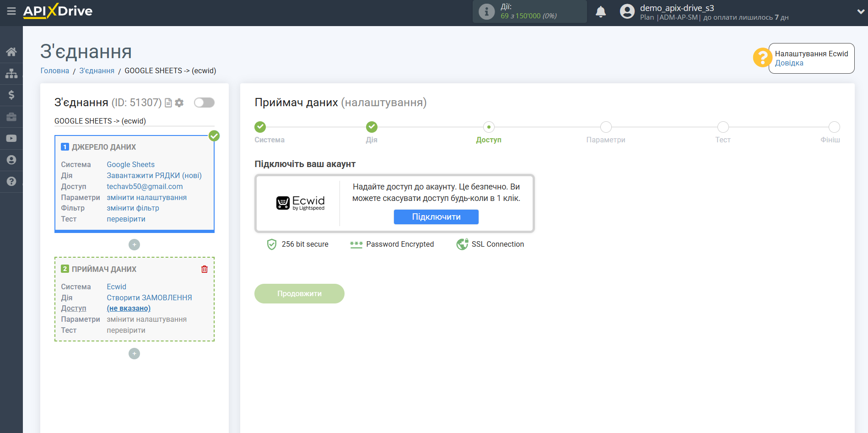Open Google Sheets system link

[x=130, y=164]
